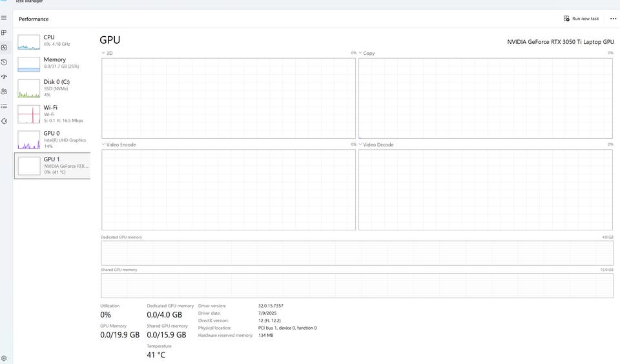The height and width of the screenshot is (364, 620).
Task: Click the Run new task button
Action: click(581, 19)
